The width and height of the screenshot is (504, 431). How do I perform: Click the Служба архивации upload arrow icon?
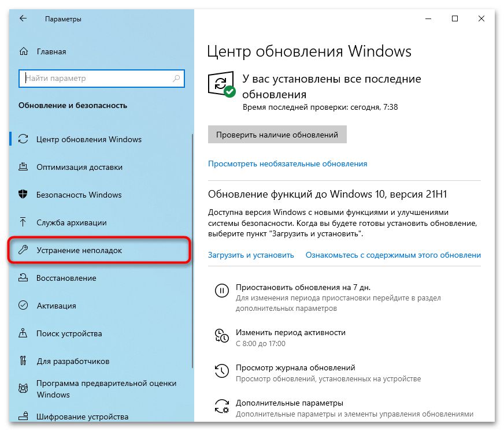pyautogui.click(x=23, y=222)
